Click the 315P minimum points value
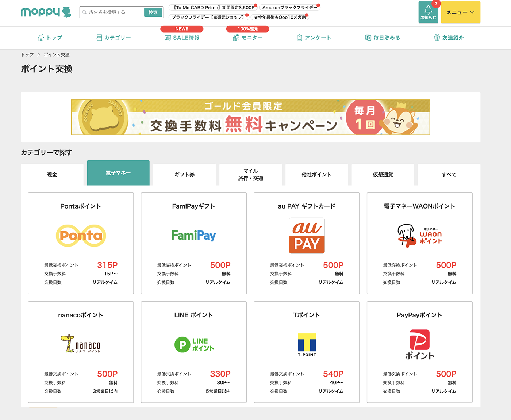The image size is (511, 420). click(x=107, y=265)
